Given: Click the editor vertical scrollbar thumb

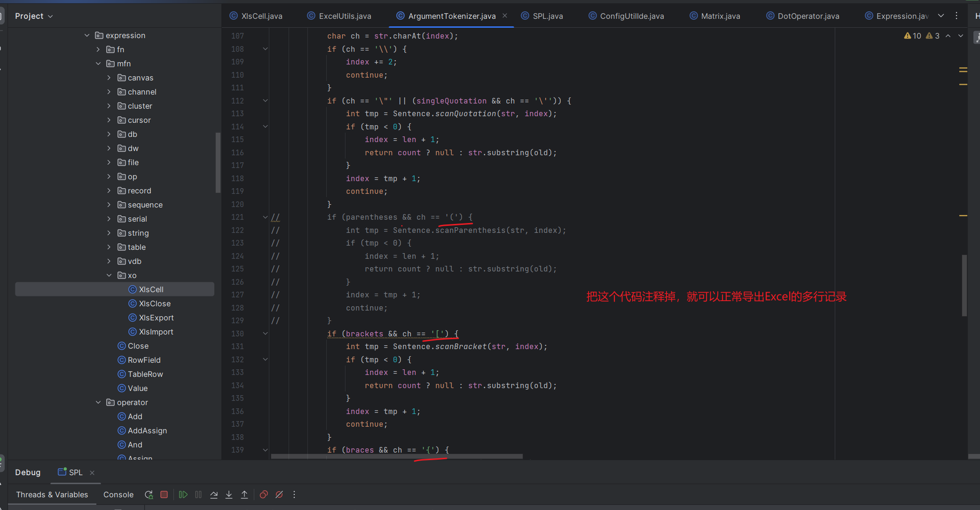Looking at the screenshot, I should (964, 285).
